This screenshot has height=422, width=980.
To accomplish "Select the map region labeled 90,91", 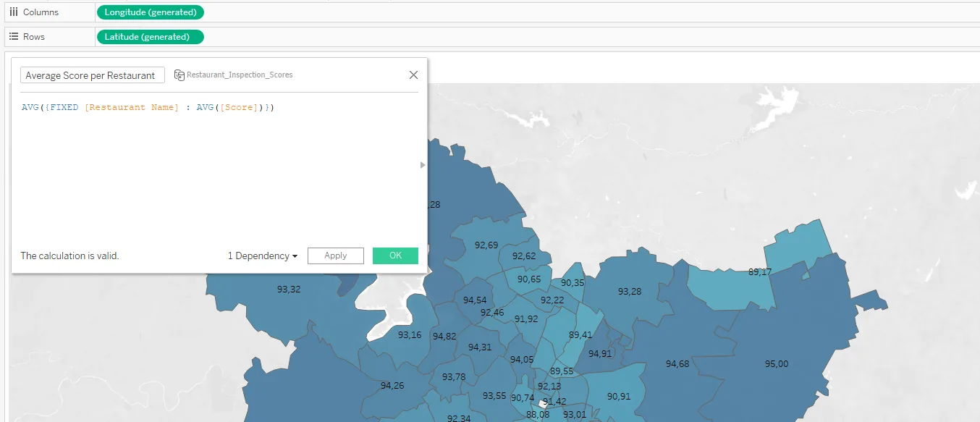I will pyautogui.click(x=619, y=397).
